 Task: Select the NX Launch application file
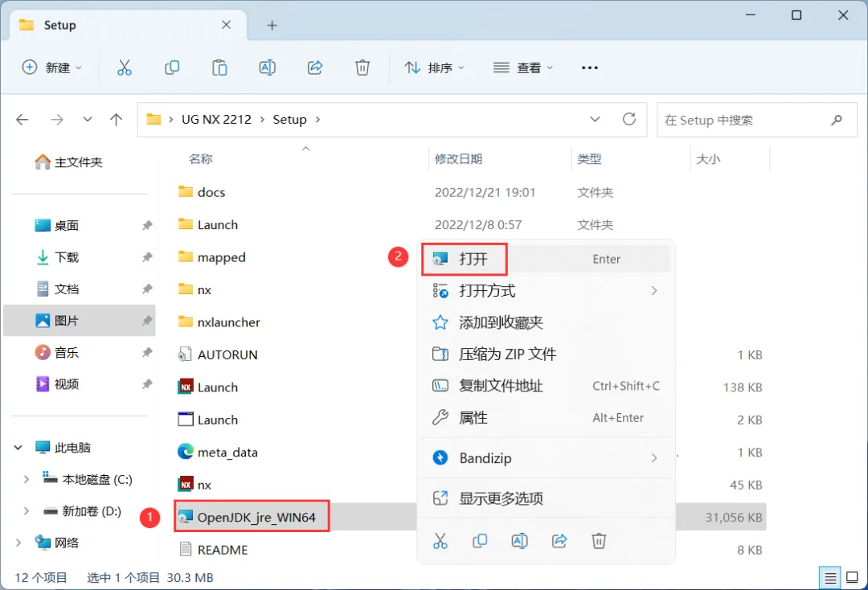coord(208,387)
